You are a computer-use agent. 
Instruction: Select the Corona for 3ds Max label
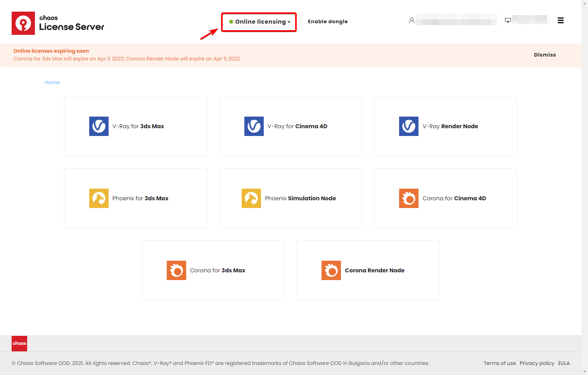click(x=218, y=270)
